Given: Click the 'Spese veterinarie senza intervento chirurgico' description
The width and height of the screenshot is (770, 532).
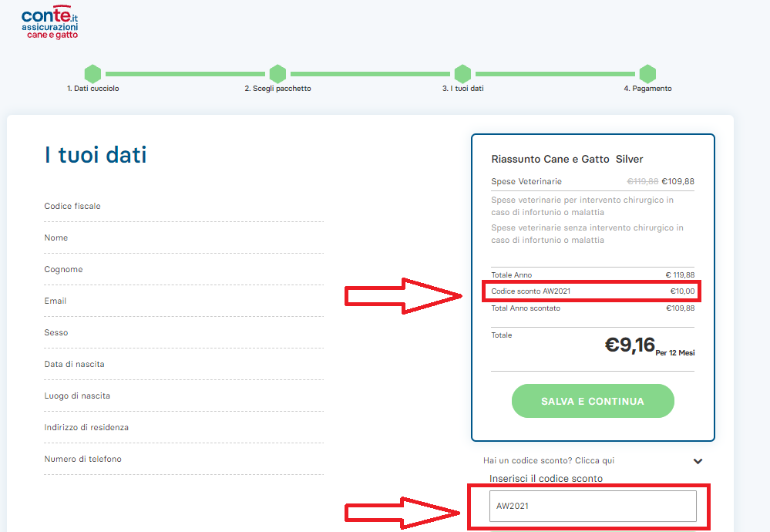Looking at the screenshot, I should tap(587, 234).
